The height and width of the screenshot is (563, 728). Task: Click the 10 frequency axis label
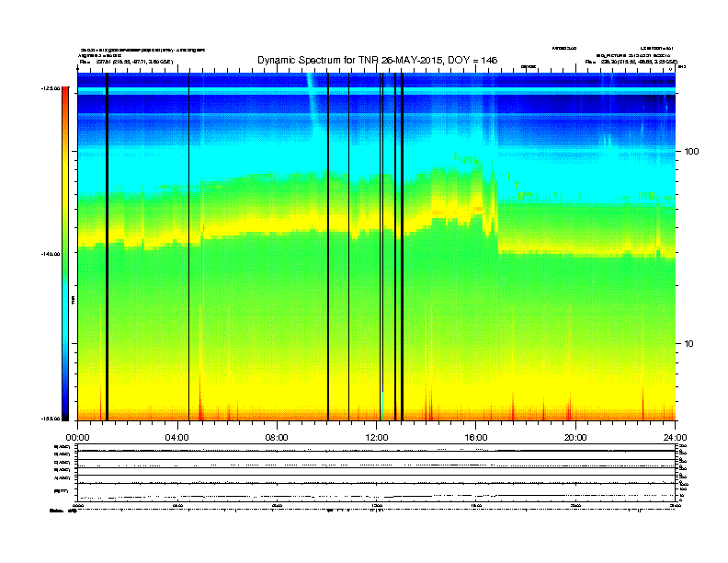pyautogui.click(x=689, y=344)
